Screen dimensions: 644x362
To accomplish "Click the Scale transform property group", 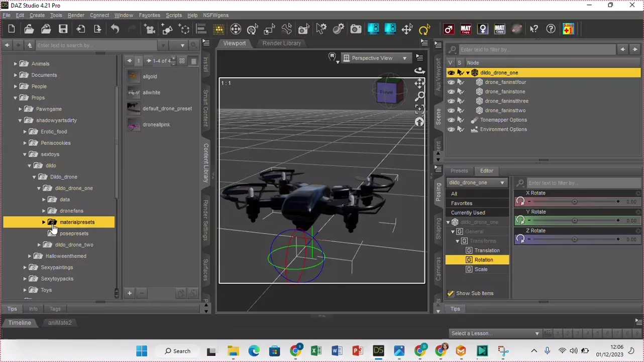I will pyautogui.click(x=481, y=269).
